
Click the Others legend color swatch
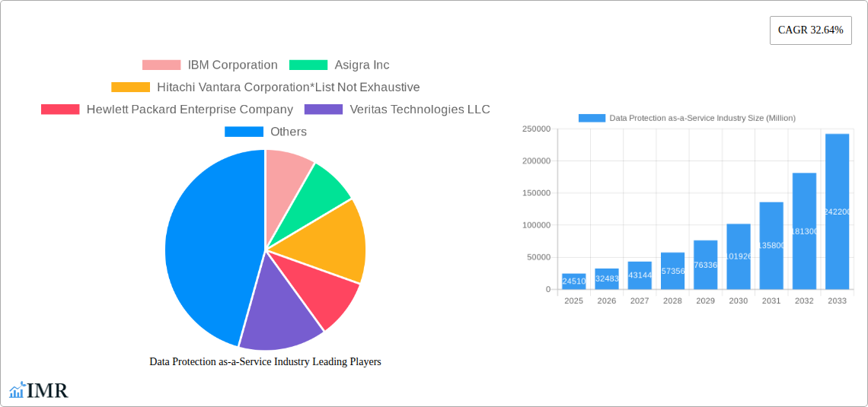click(244, 132)
